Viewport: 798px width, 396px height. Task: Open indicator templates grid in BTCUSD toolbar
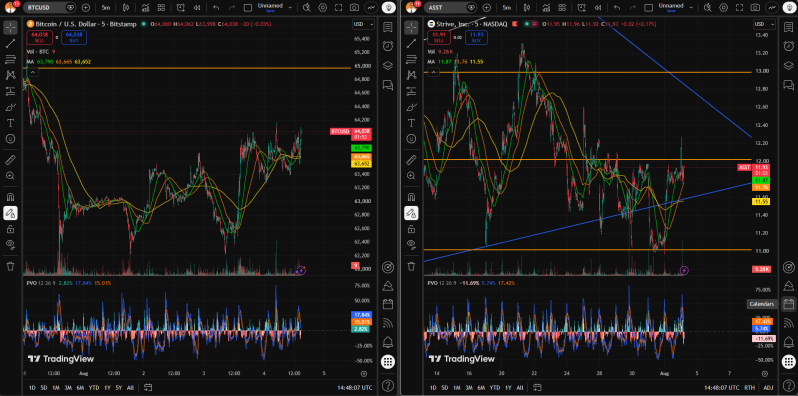161,8
